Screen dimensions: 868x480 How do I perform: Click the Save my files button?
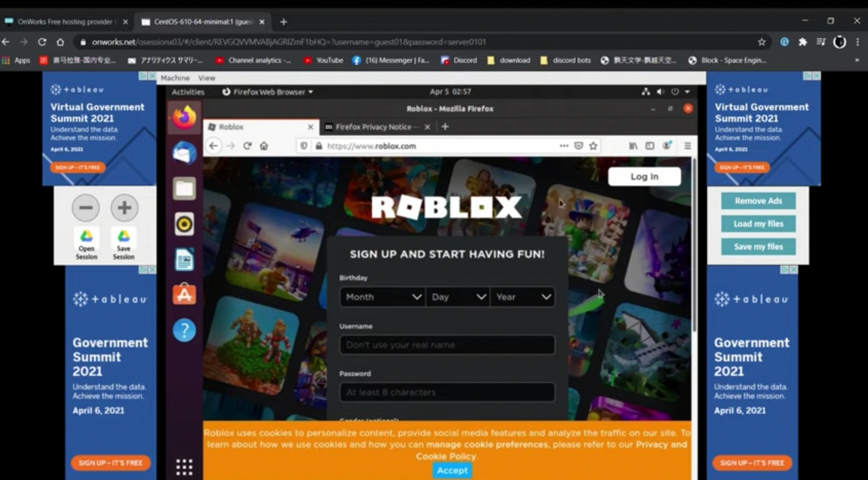(758, 247)
